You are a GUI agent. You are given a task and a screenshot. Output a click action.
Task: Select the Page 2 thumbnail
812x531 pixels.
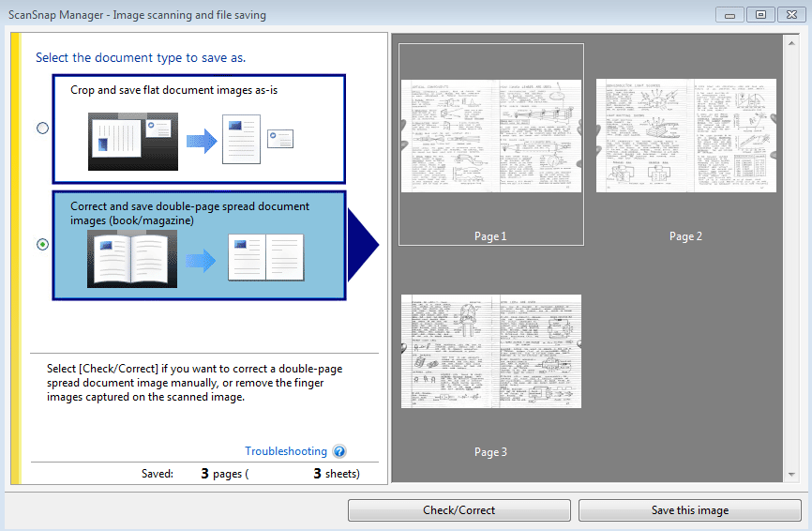tap(685, 136)
